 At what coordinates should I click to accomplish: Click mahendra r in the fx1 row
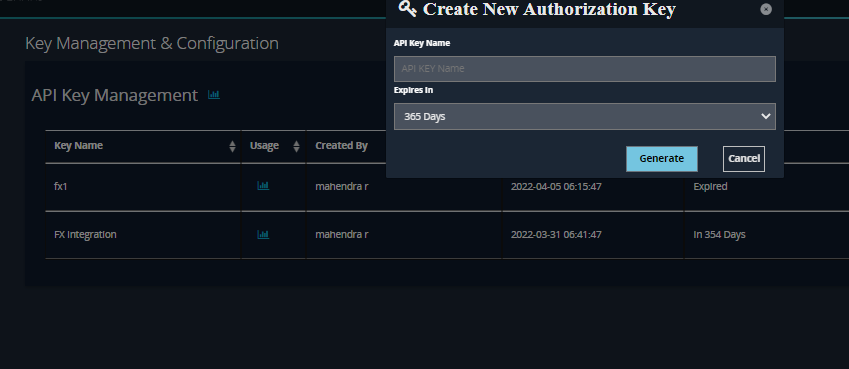click(x=342, y=186)
